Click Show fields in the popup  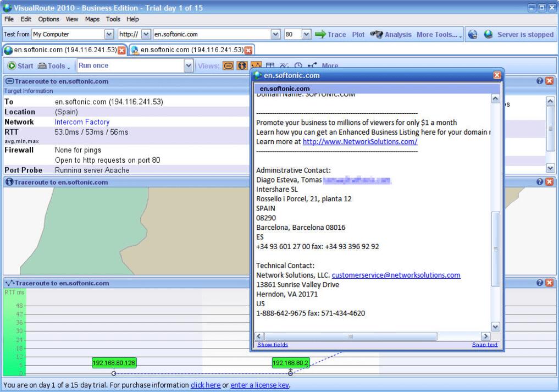point(273,345)
